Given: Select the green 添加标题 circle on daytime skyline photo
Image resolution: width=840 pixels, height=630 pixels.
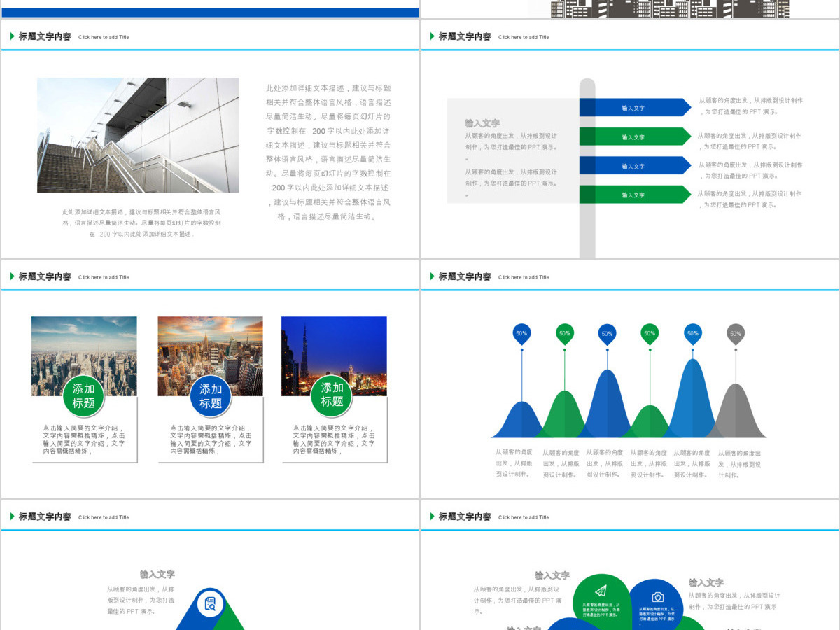Looking at the screenshot, I should click(83, 396).
